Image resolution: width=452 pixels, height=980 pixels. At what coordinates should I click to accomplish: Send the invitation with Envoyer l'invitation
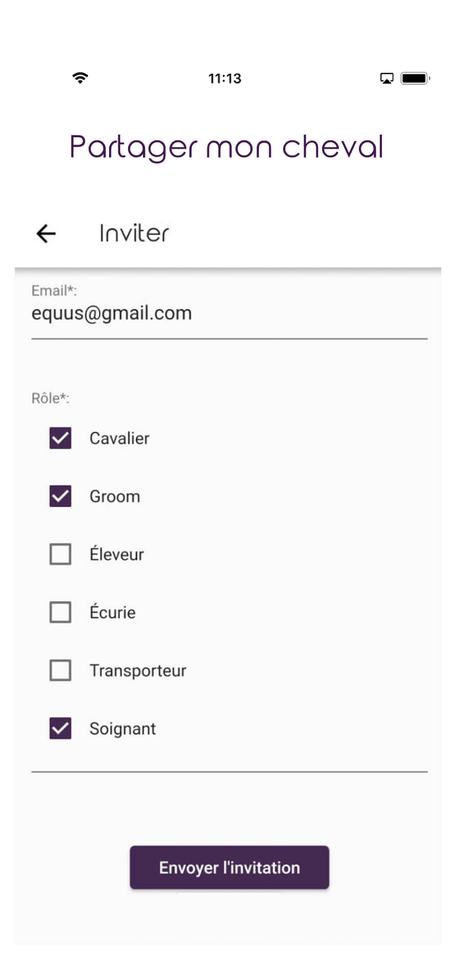[x=229, y=867]
